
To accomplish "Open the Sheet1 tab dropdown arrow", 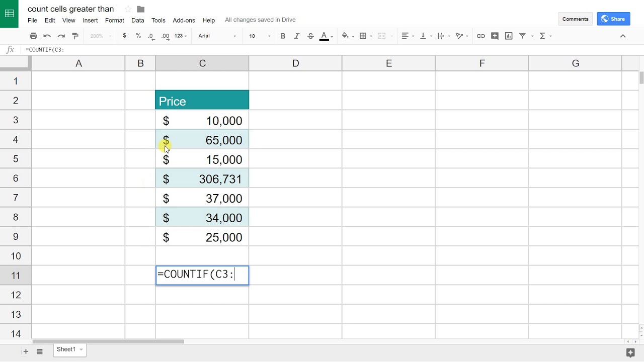I will pyautogui.click(x=81, y=349).
